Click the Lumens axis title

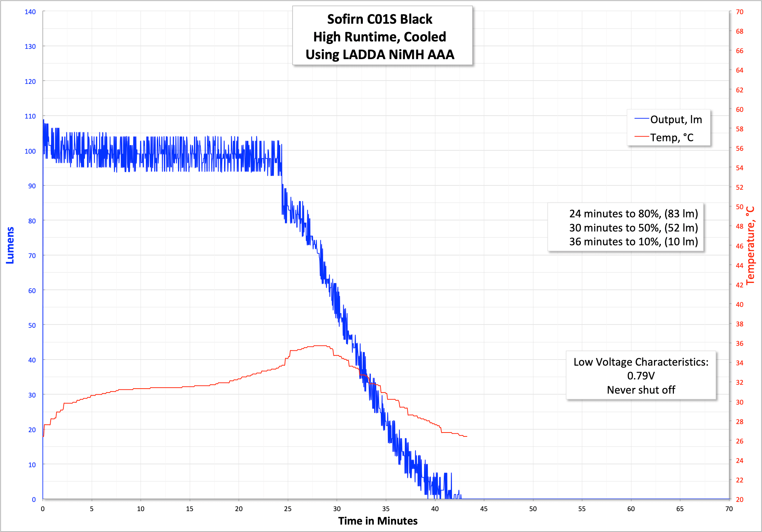tap(10, 245)
